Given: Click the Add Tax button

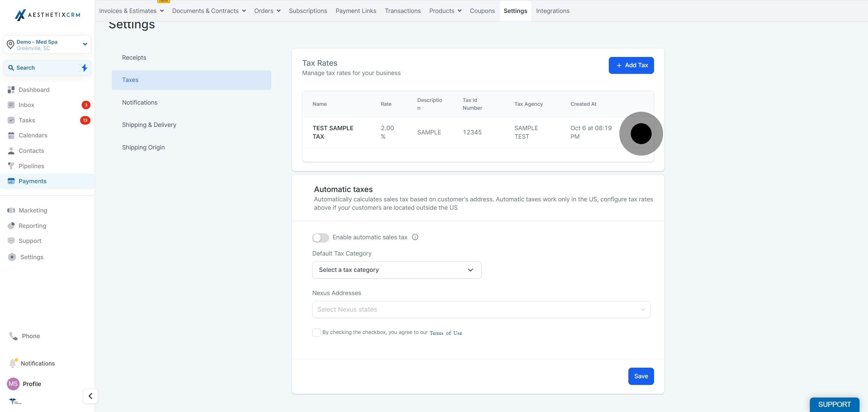Looking at the screenshot, I should [631, 65].
